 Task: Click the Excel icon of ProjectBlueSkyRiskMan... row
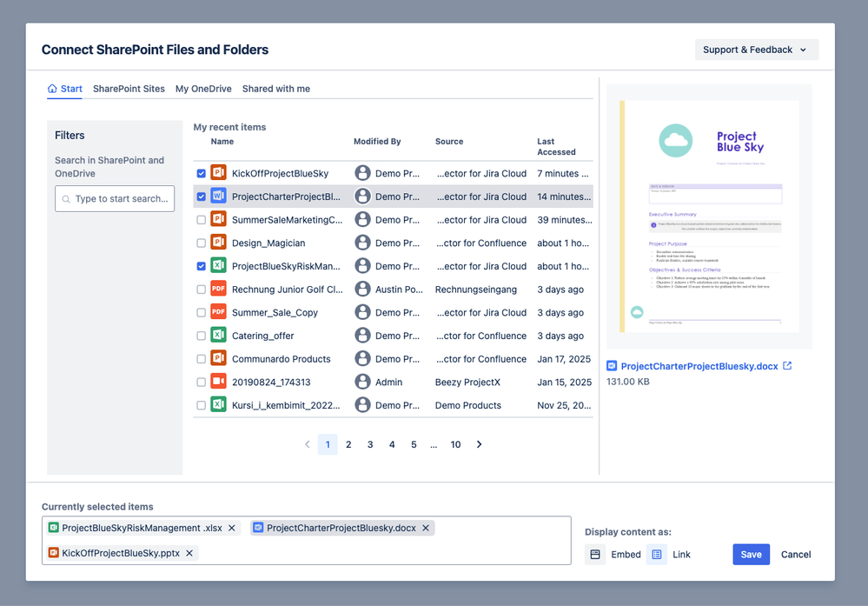pos(218,266)
